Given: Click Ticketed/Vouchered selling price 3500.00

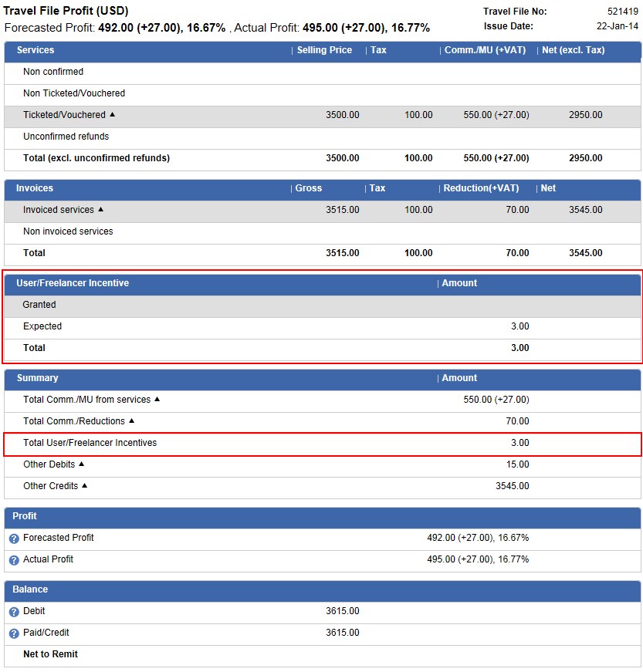Looking at the screenshot, I should click(343, 115).
